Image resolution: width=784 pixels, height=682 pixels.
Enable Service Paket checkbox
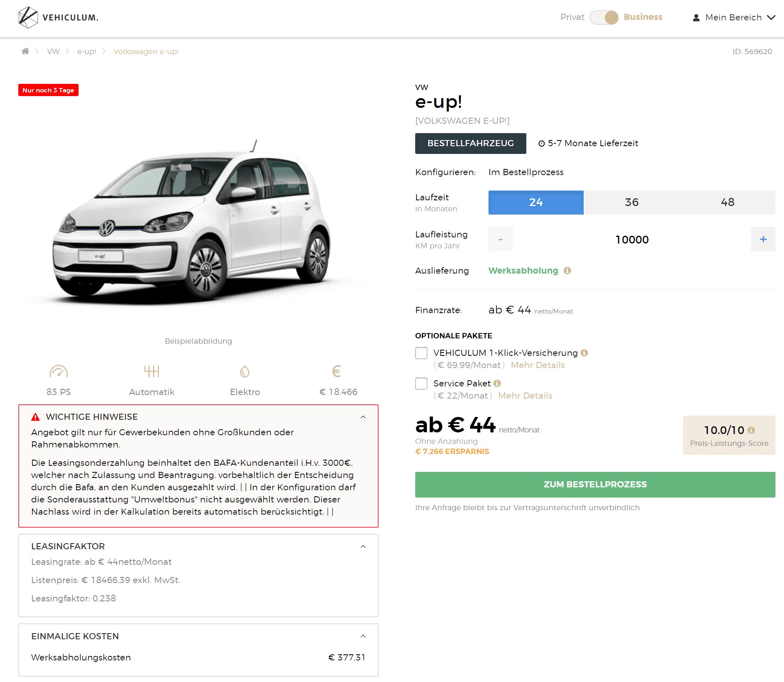[421, 384]
